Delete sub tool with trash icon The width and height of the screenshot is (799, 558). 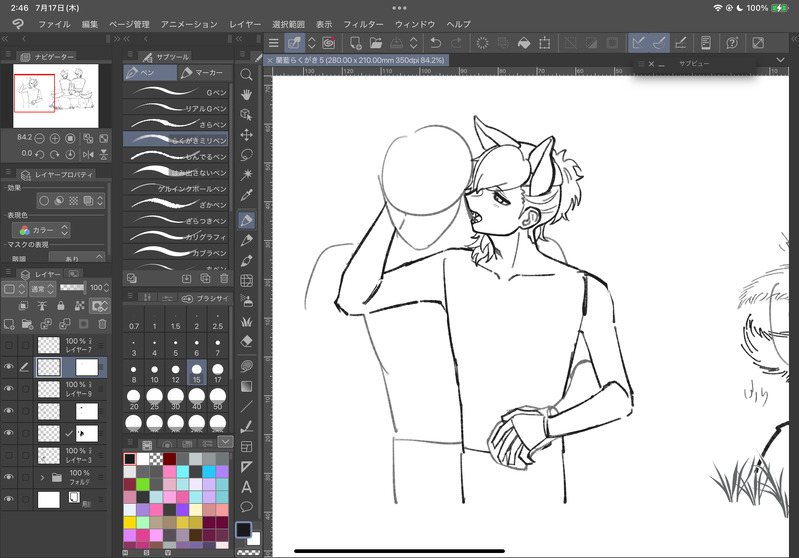[x=224, y=278]
